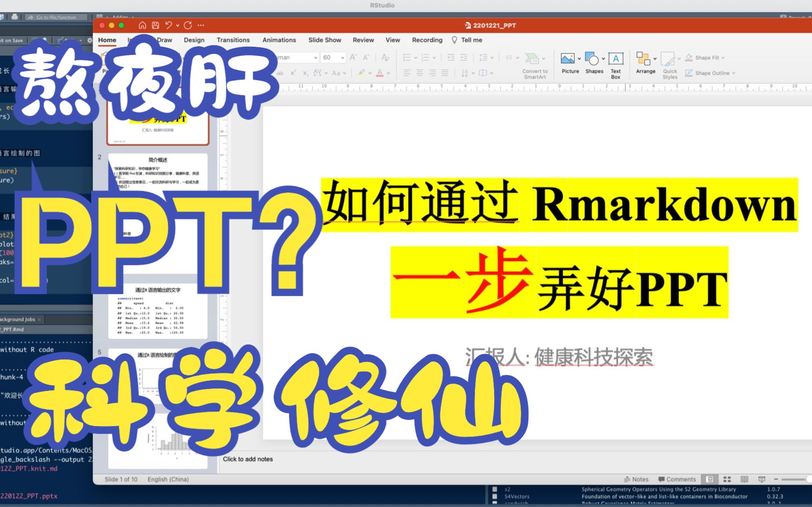
Task: Select the slide thumbnail titled 通过R语言输出的文字
Action: coord(158,310)
